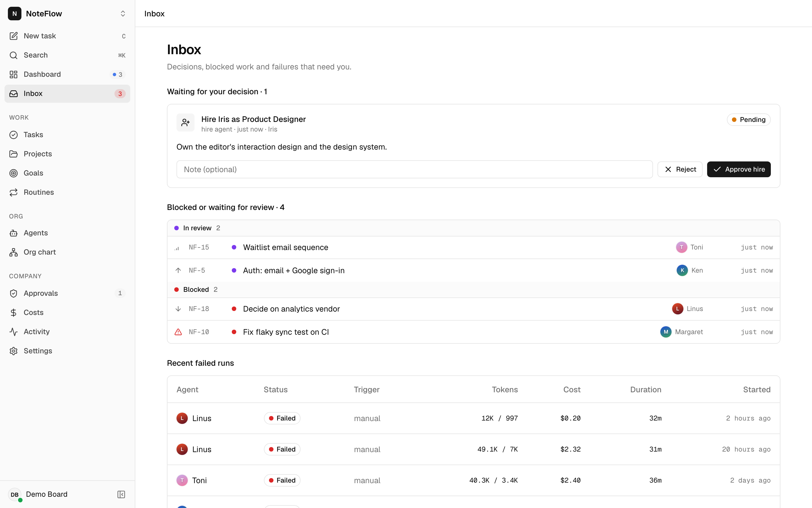
Task: Click the hire agent person-plus icon
Action: pyautogui.click(x=186, y=123)
